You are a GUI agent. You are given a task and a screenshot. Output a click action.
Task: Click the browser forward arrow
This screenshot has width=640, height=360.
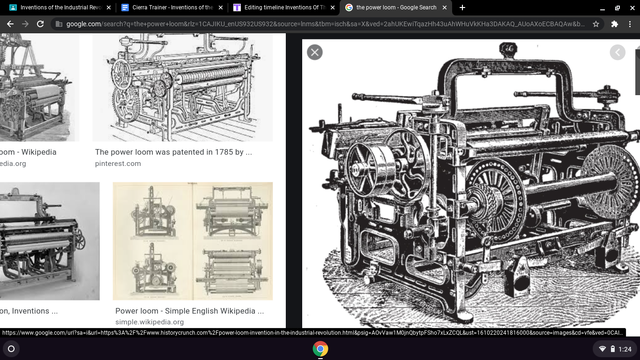(x=25, y=24)
